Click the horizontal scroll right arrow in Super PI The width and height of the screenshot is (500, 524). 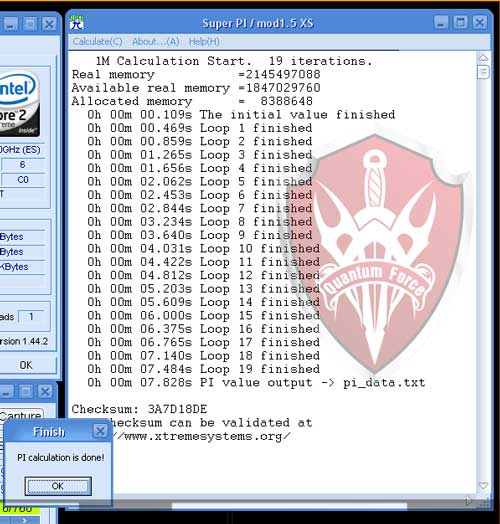coord(469,501)
